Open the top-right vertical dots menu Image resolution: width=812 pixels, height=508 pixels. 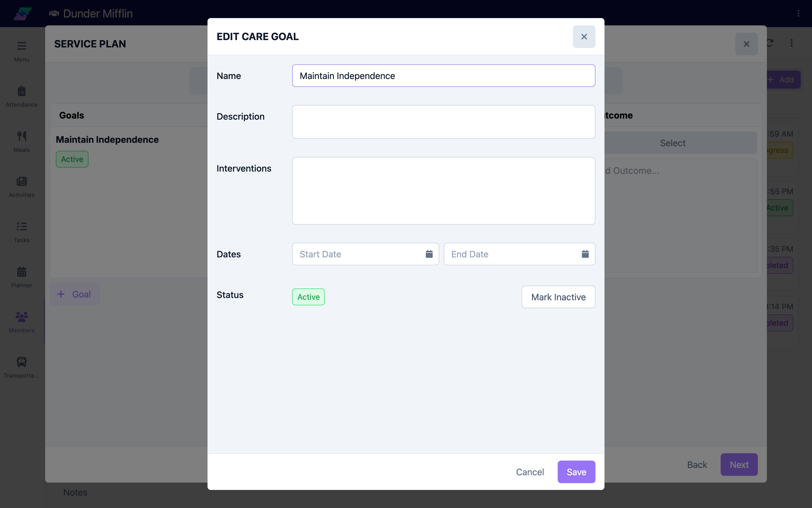click(798, 14)
